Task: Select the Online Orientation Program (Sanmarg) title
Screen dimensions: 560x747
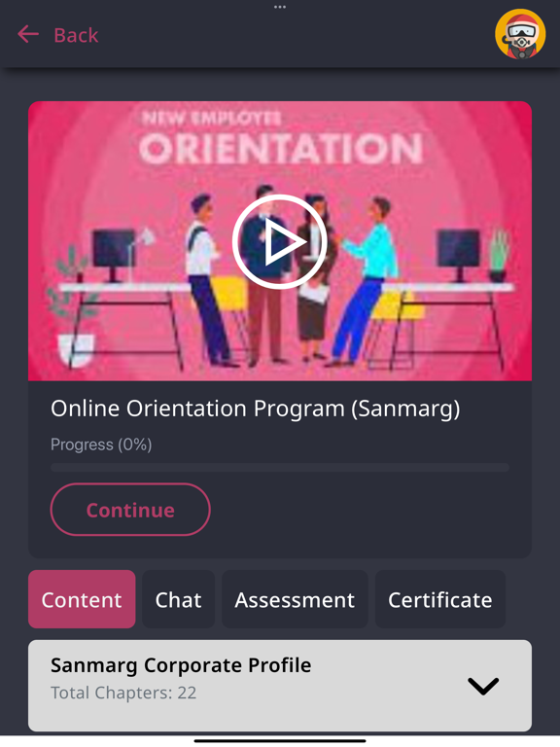Action: pyautogui.click(x=256, y=409)
